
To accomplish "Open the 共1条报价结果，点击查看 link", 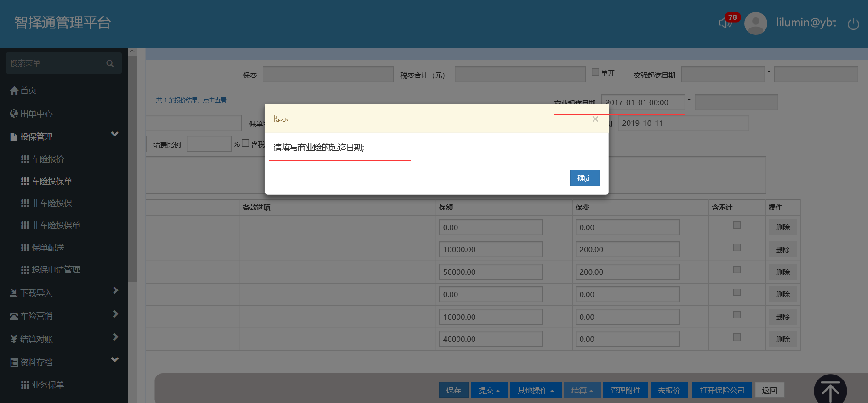I will coord(191,100).
